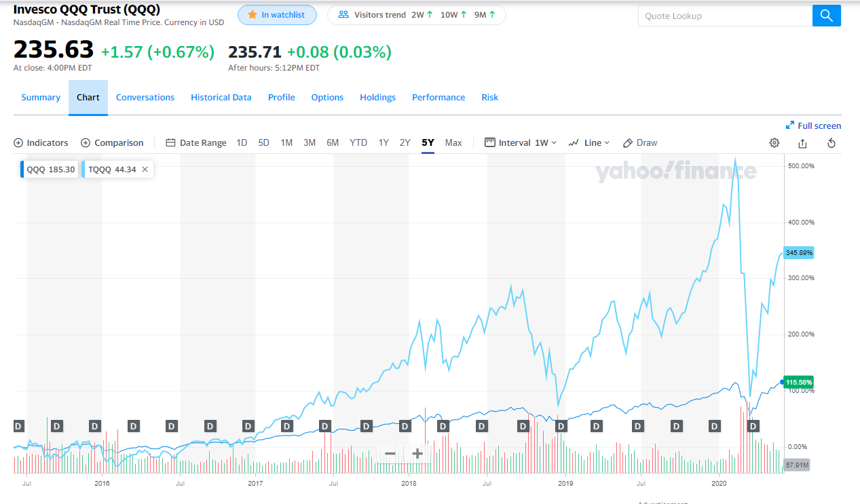Screen dimensions: 860x504
Task: Expand the Interval 1W dropdown
Action: click(x=521, y=143)
